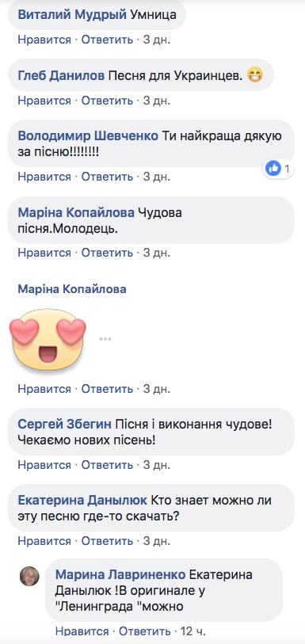
Task: Click the like reaction icon on Володимир Шевченко's comment
Action: (273, 168)
